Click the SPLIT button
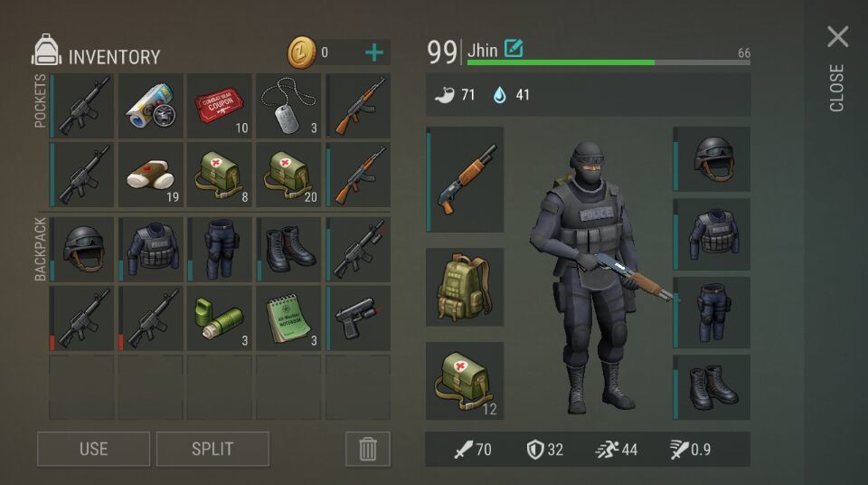 pyautogui.click(x=212, y=449)
